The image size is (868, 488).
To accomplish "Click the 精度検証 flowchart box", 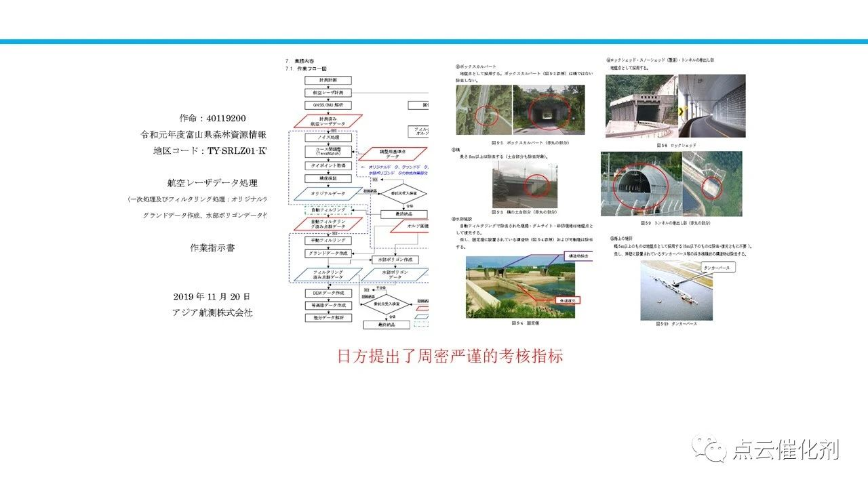I will [x=328, y=178].
